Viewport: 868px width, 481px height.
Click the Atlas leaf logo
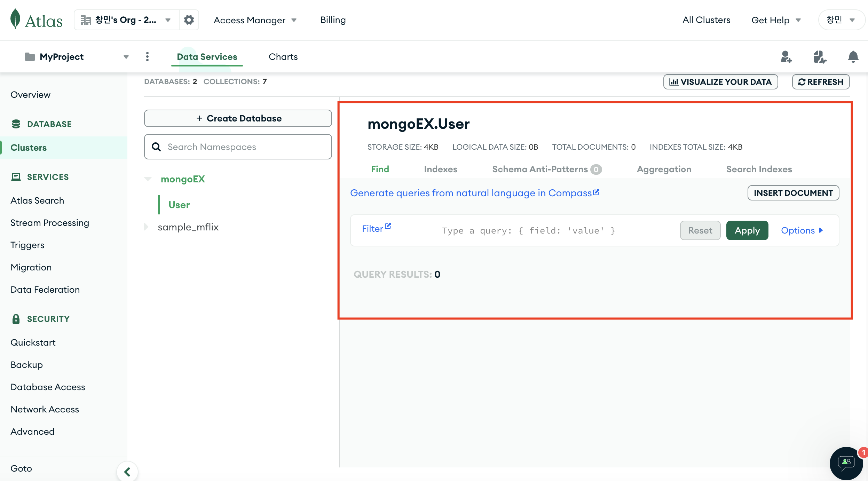pyautogui.click(x=15, y=19)
